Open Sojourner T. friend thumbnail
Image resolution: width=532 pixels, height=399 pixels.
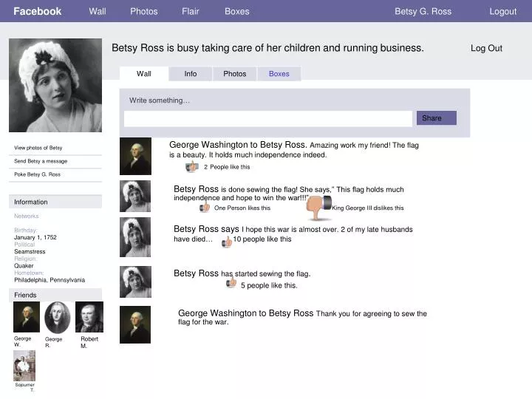(x=24, y=366)
